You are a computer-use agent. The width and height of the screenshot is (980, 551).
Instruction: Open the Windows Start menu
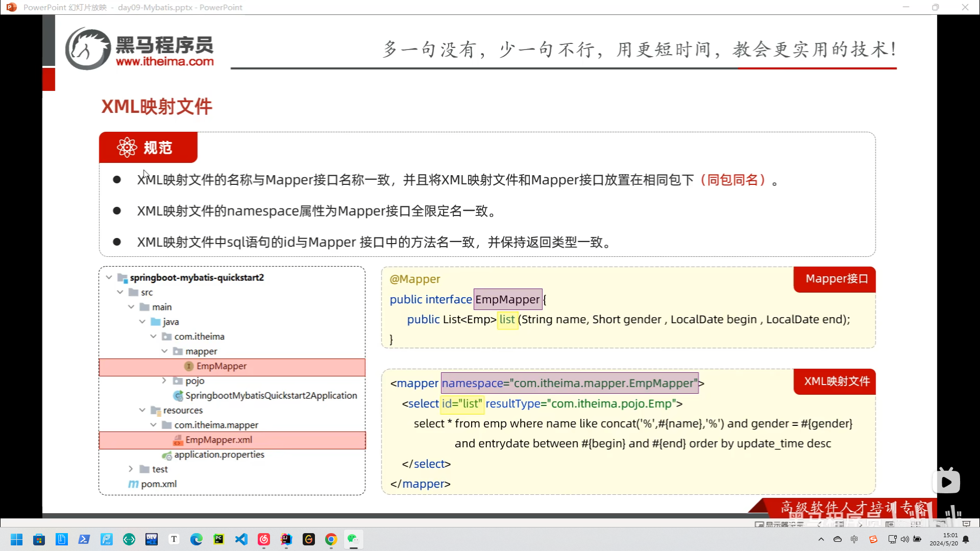point(16,539)
